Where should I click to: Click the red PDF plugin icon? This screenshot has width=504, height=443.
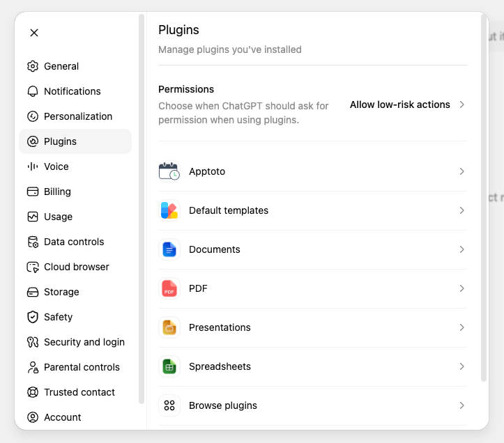169,288
